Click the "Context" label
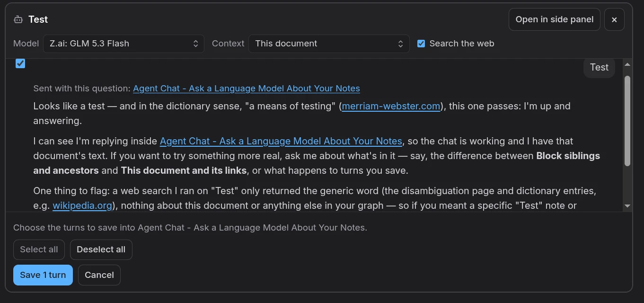Image resolution: width=644 pixels, height=303 pixels. (x=228, y=44)
